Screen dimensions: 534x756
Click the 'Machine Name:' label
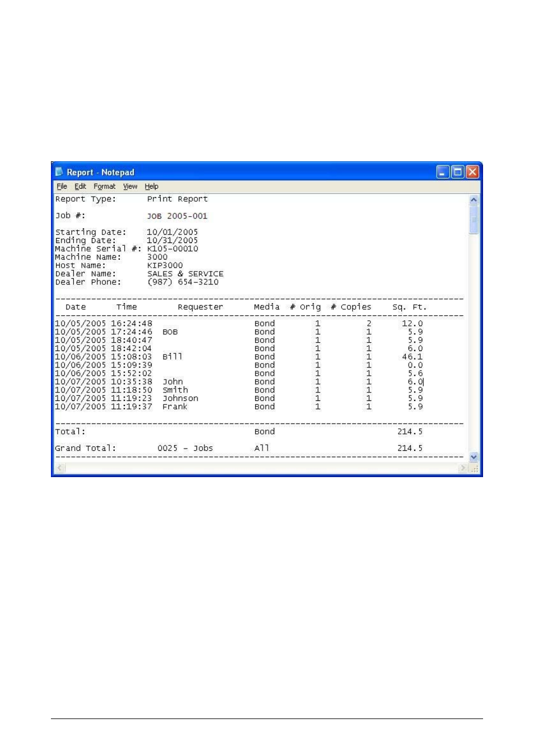[x=88, y=257]
